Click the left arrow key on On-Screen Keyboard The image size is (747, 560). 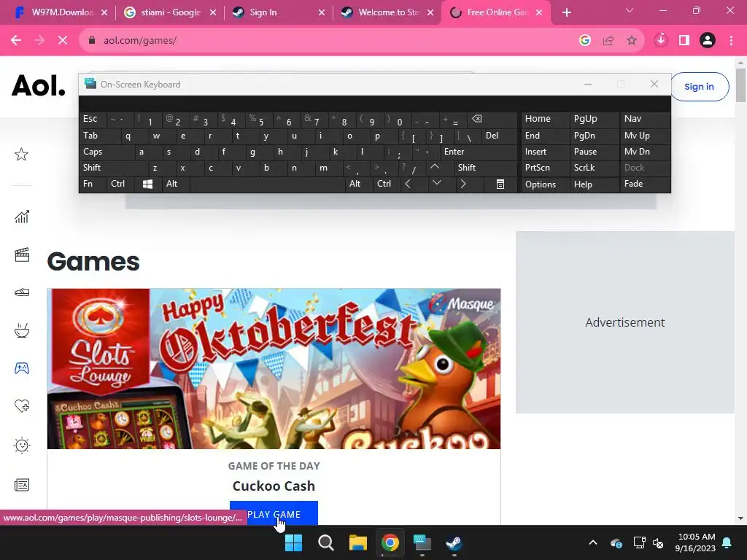[408, 184]
